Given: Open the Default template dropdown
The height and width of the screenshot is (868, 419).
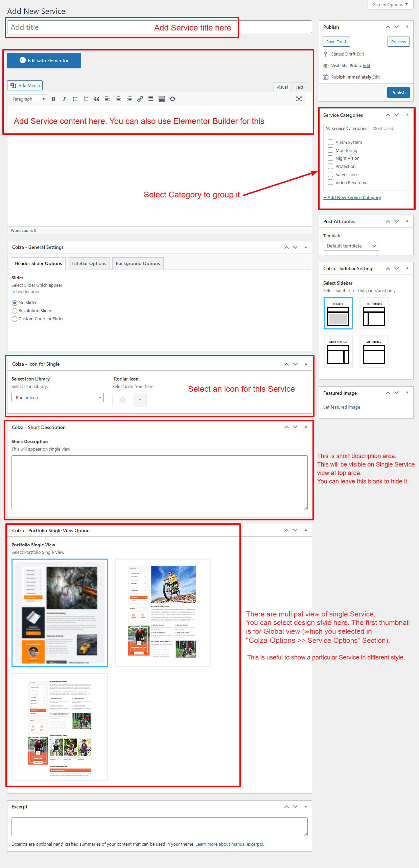Looking at the screenshot, I should (x=351, y=246).
